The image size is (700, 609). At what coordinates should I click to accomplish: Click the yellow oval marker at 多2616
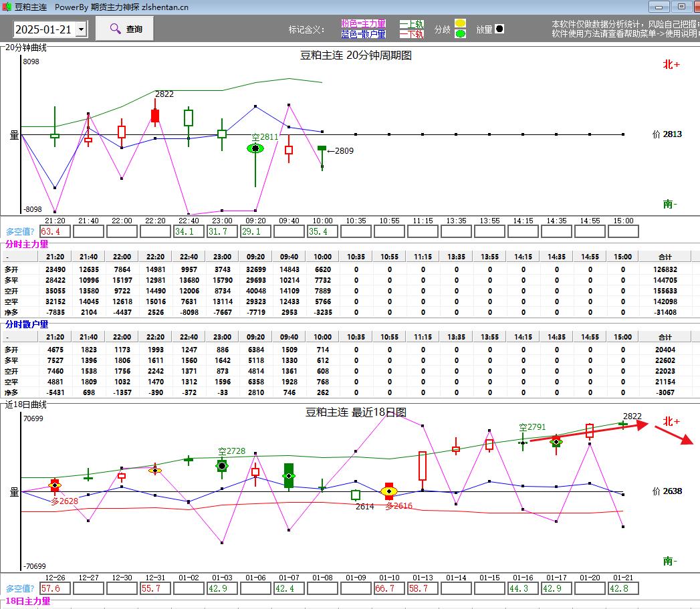[x=388, y=491]
